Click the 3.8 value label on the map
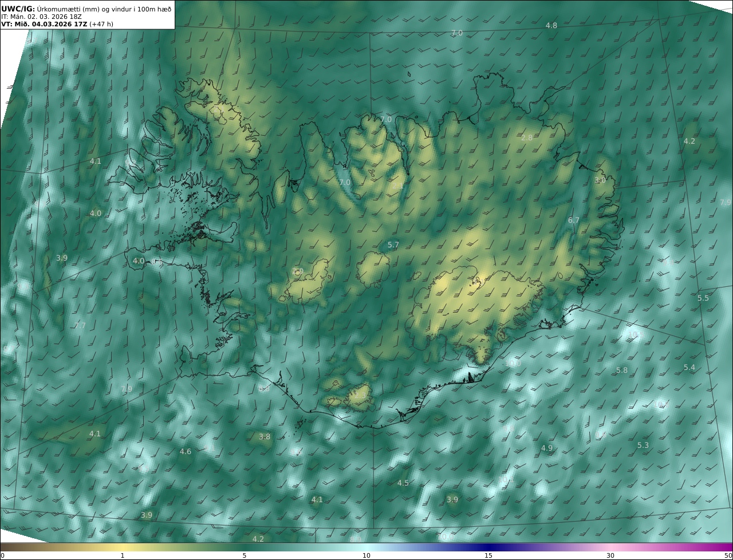 coord(265,437)
